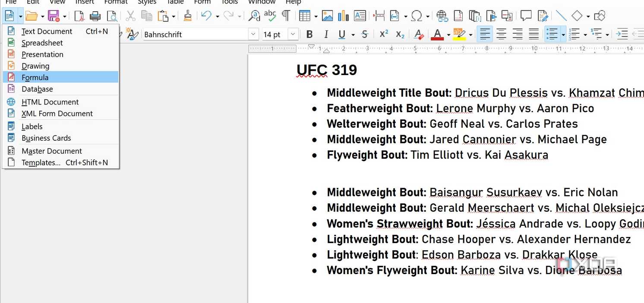Click the Draw Functions shapes icon
The image size is (644, 303).
pos(600,16)
